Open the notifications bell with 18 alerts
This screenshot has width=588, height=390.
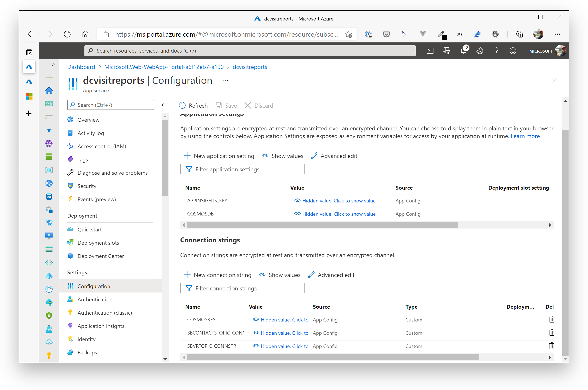click(x=463, y=51)
